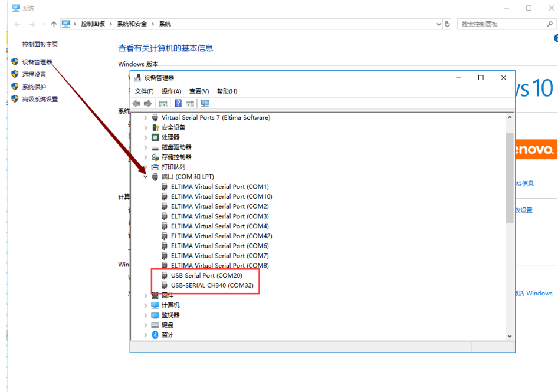Image resolution: width=558 pixels, height=392 pixels.
Task: Click the Device Manager vertical scrollbar thumb
Action: pos(510,177)
